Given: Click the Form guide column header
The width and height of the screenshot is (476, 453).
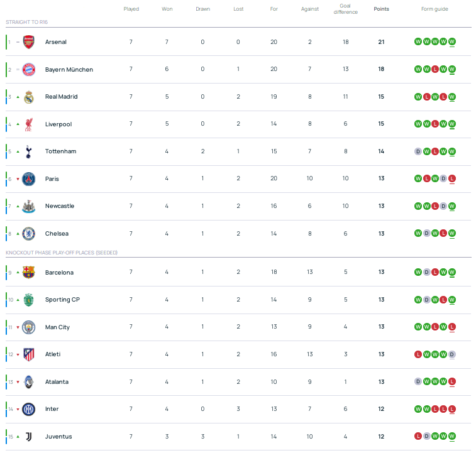Looking at the screenshot, I should click(x=434, y=9).
